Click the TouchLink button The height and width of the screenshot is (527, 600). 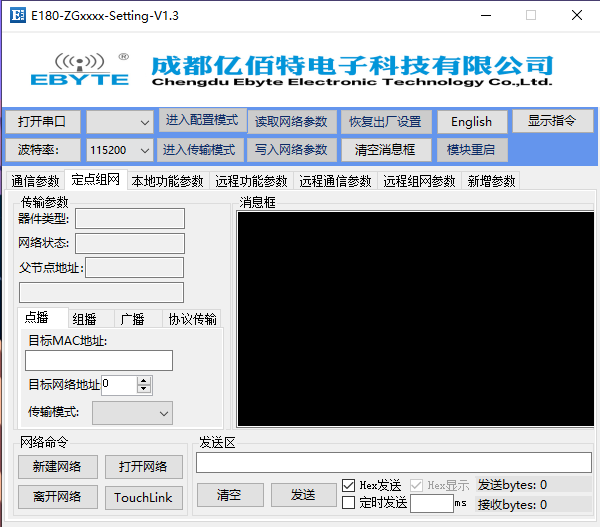144,498
